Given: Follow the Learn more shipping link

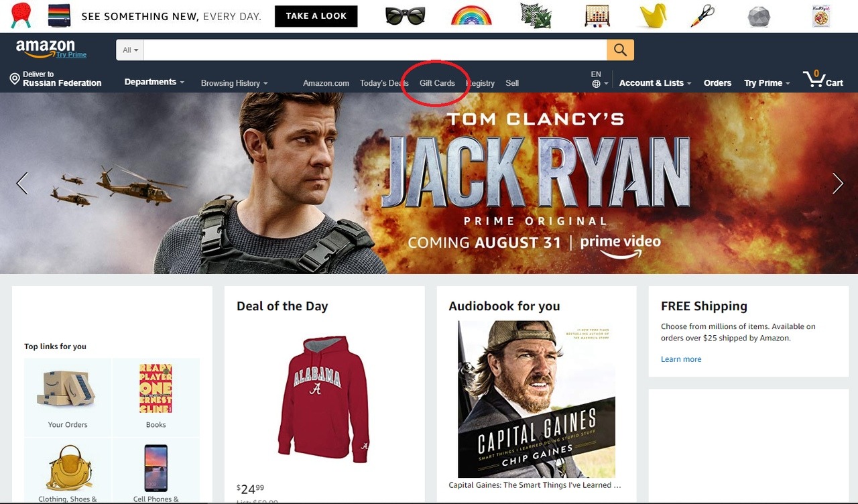Looking at the screenshot, I should coord(681,359).
